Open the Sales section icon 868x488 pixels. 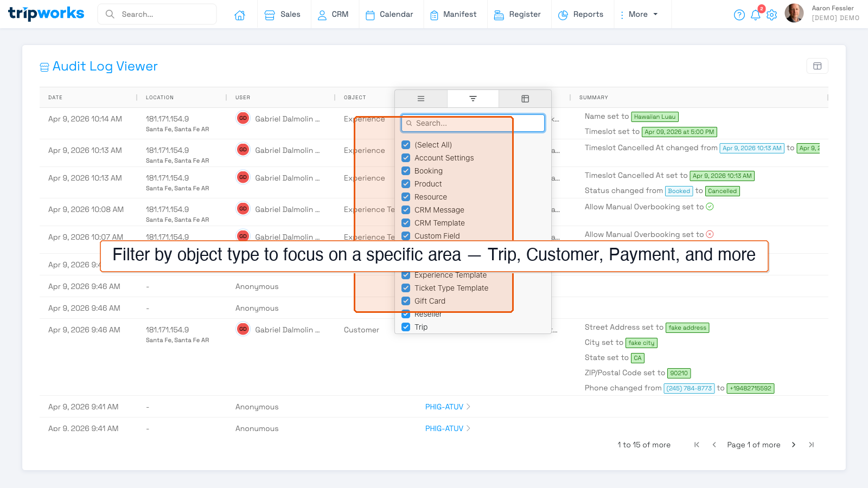(270, 15)
